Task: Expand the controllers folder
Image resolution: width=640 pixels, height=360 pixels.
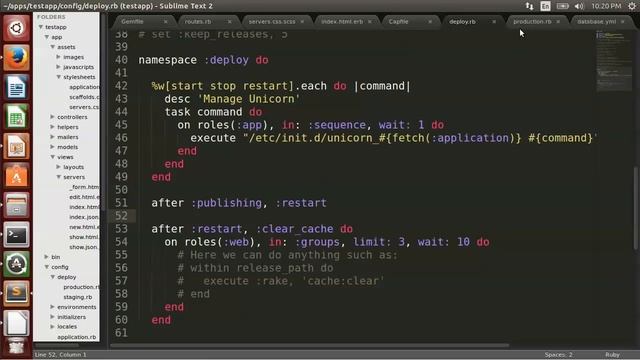Action: tap(53, 117)
